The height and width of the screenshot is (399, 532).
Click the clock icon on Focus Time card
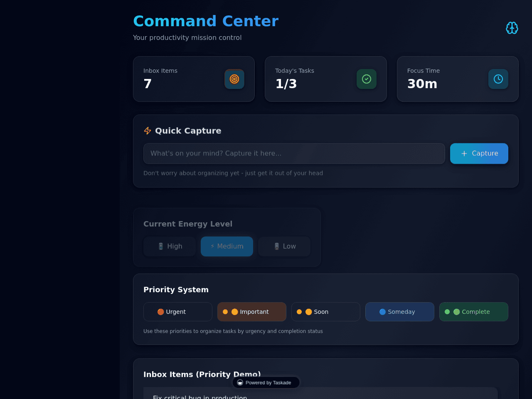point(498,79)
